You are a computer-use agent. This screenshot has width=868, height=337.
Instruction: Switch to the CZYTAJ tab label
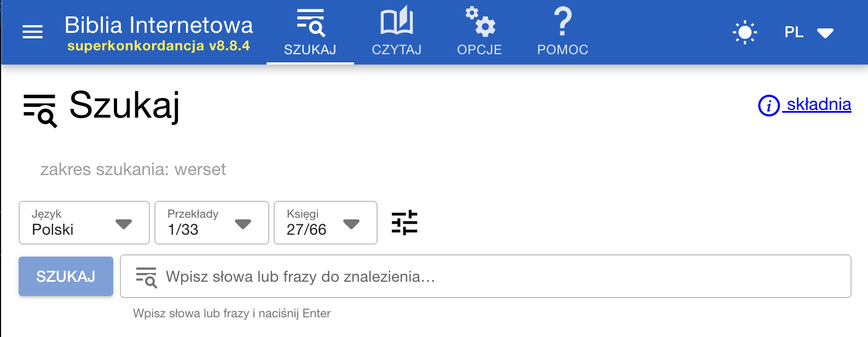point(397,50)
